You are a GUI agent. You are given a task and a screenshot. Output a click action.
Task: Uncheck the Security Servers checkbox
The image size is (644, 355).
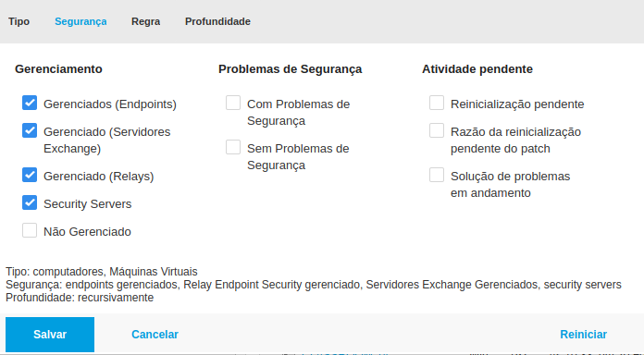coord(30,202)
